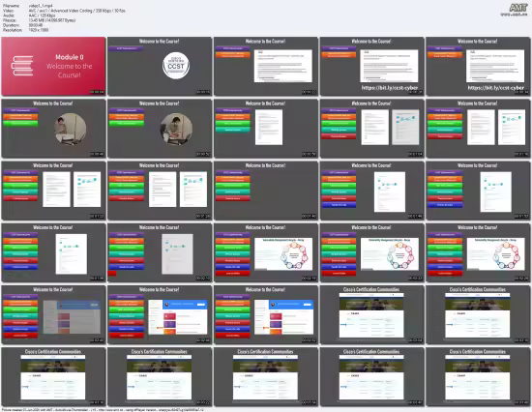Click the Duration value in the file info
The height and width of the screenshot is (412, 532).
pyautogui.click(x=36, y=25)
